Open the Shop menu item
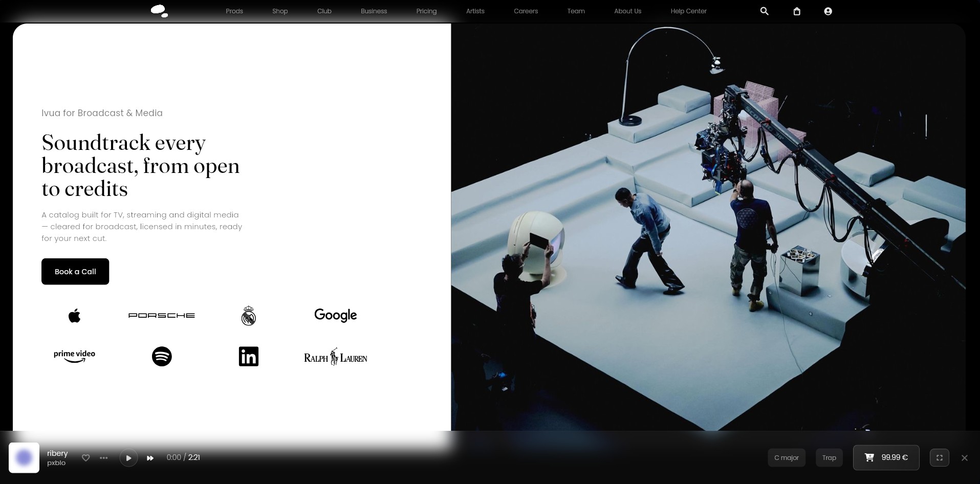 280,11
